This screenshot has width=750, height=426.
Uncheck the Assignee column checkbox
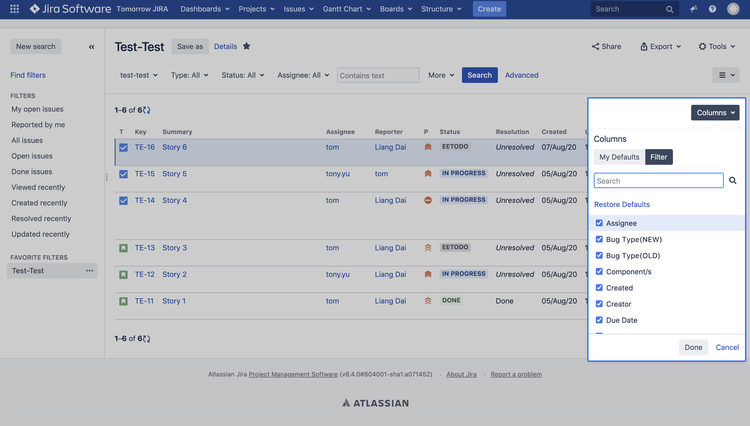[x=599, y=223]
